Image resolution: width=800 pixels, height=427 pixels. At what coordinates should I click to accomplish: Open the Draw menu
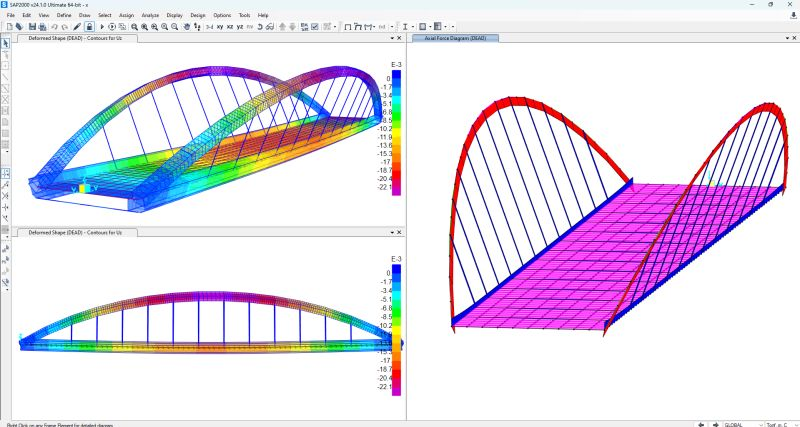point(85,15)
